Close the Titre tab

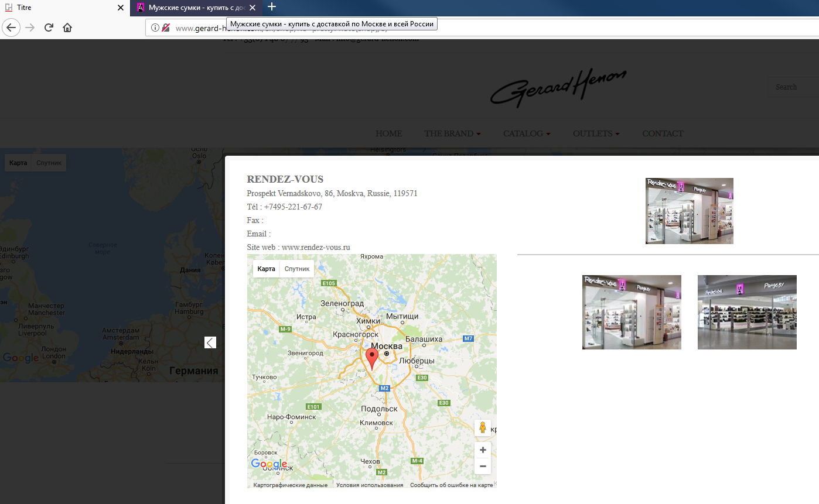point(121,8)
